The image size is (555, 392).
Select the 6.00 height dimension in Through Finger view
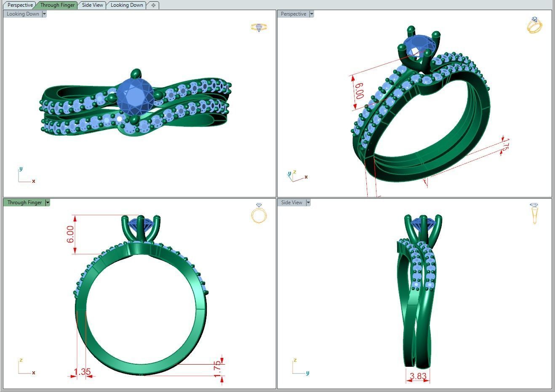coord(70,234)
